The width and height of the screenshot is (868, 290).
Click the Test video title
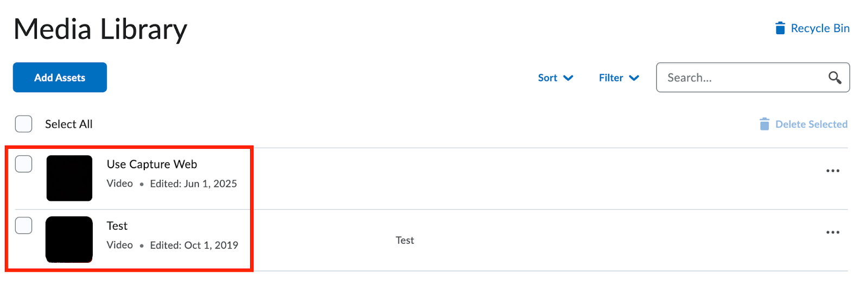pos(117,225)
